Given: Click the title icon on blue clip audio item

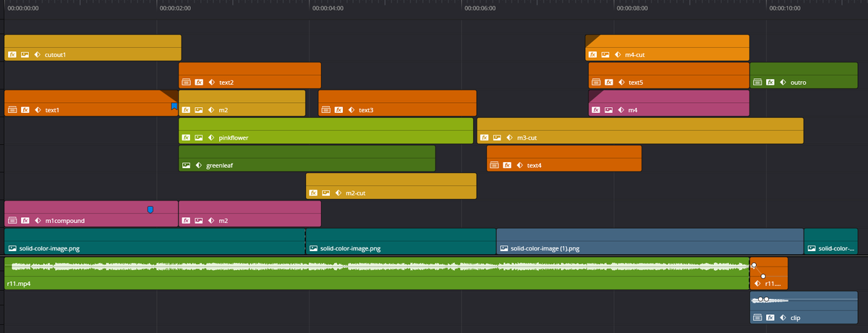Looking at the screenshot, I should [x=757, y=317].
